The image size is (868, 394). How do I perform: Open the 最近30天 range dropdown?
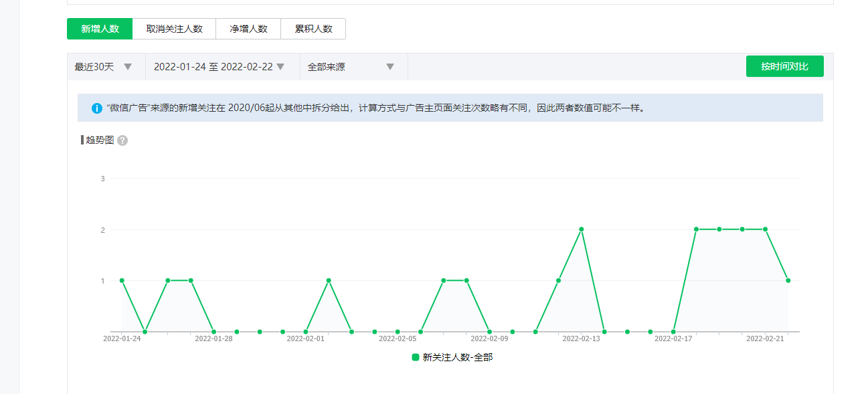104,67
